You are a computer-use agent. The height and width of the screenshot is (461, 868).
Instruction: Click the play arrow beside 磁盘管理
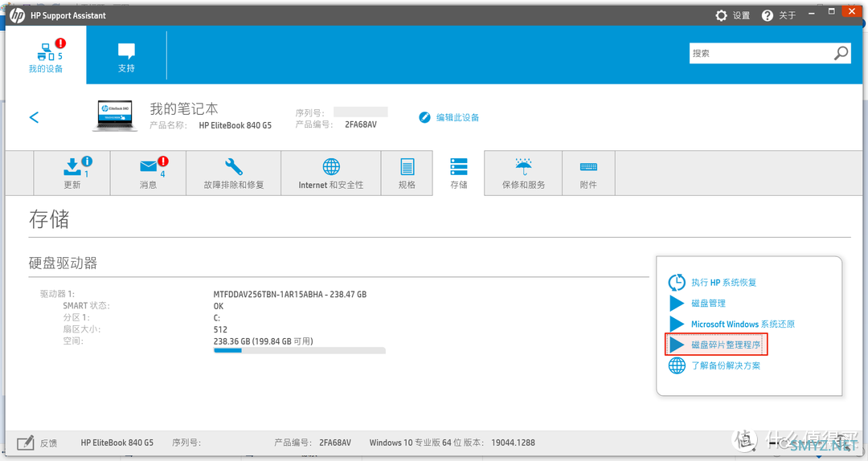click(x=677, y=304)
